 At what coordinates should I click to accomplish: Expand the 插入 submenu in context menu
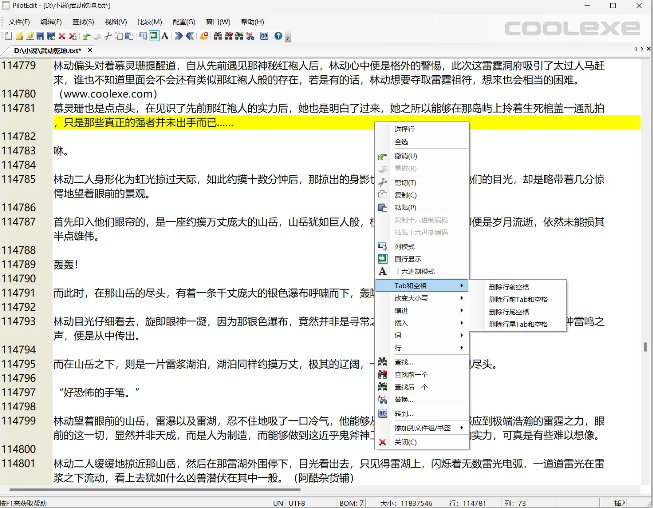[x=422, y=323]
